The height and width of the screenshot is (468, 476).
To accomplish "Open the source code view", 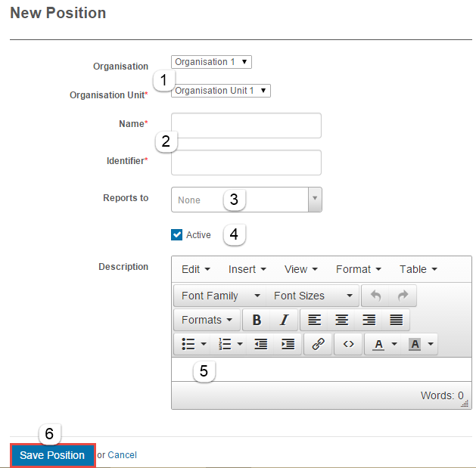I will click(x=348, y=344).
